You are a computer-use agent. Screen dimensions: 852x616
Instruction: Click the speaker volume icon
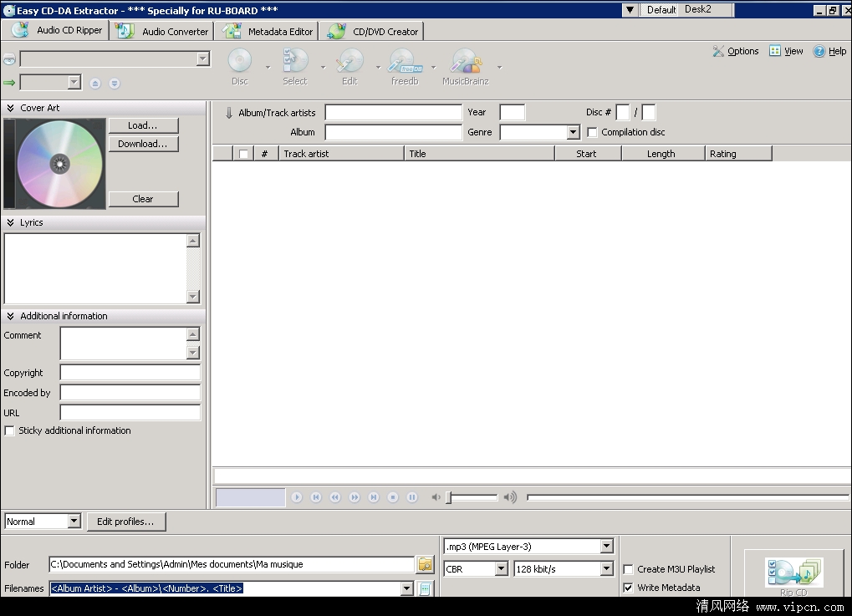click(509, 497)
